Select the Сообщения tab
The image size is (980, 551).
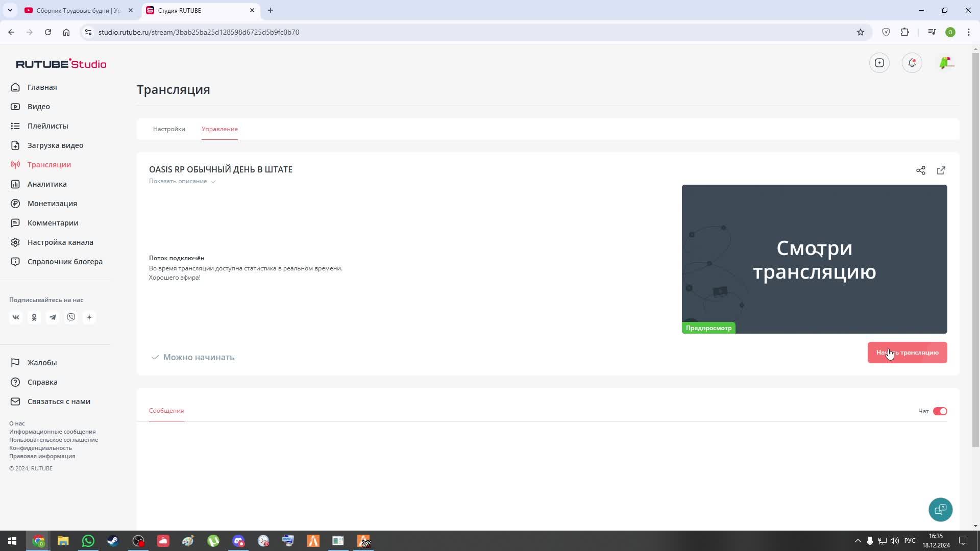click(x=166, y=411)
